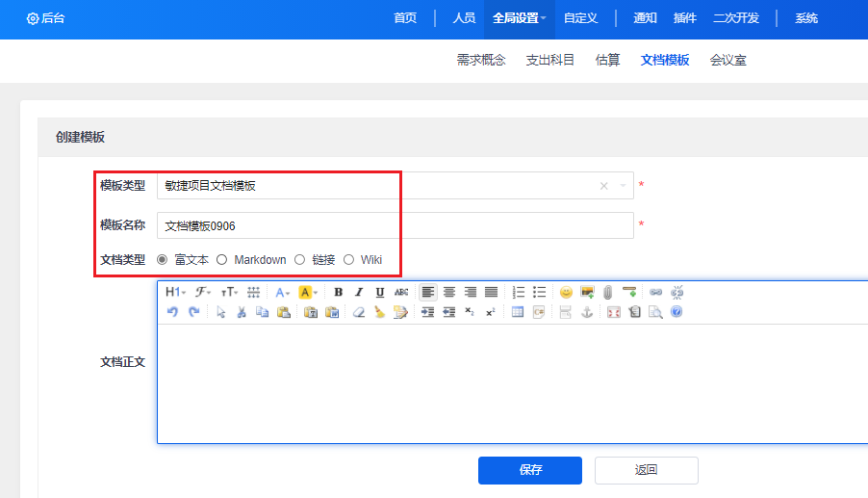Viewport: 868px width, 498px height.
Task: Align text left in editor
Action: click(428, 292)
